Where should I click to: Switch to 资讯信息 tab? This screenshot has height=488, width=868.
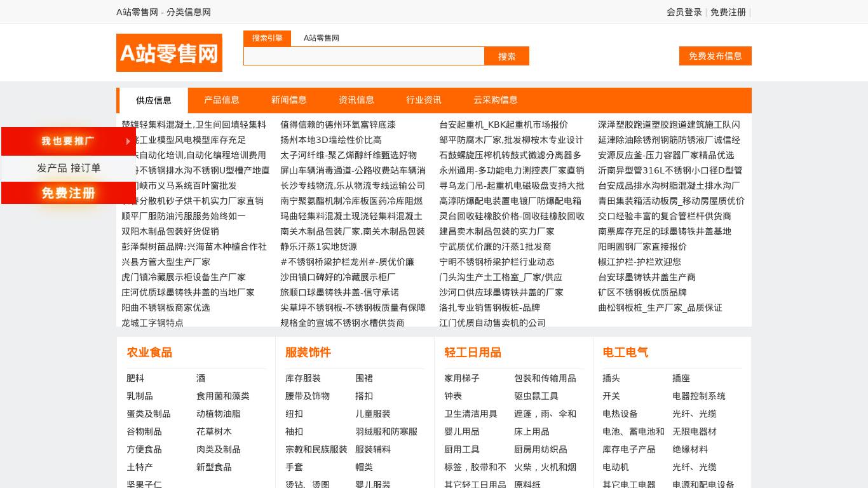(x=356, y=100)
